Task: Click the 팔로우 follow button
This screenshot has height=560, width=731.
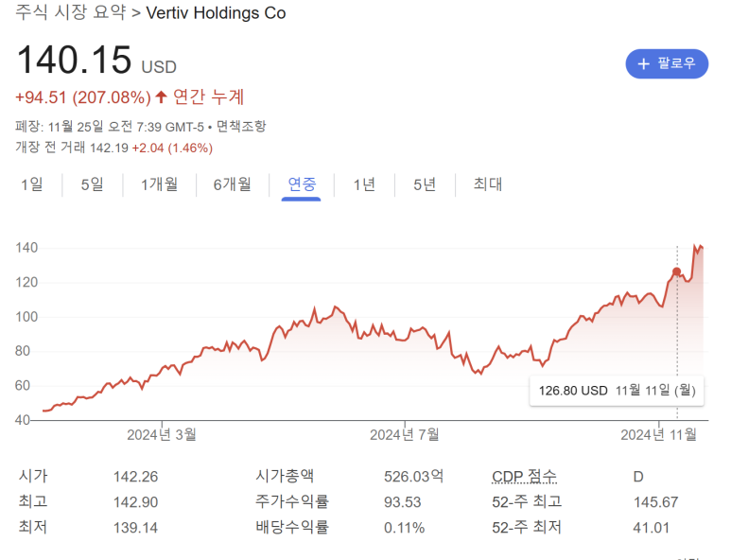Action: tap(666, 64)
